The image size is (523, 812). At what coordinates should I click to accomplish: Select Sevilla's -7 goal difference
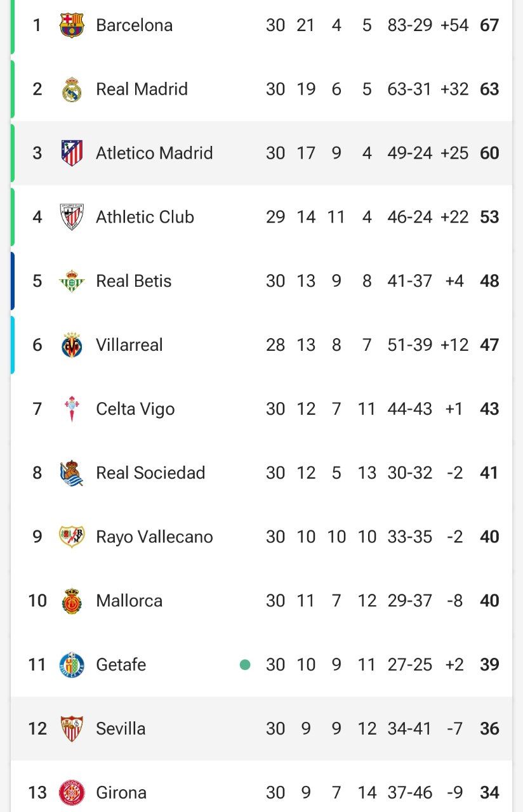(x=454, y=729)
